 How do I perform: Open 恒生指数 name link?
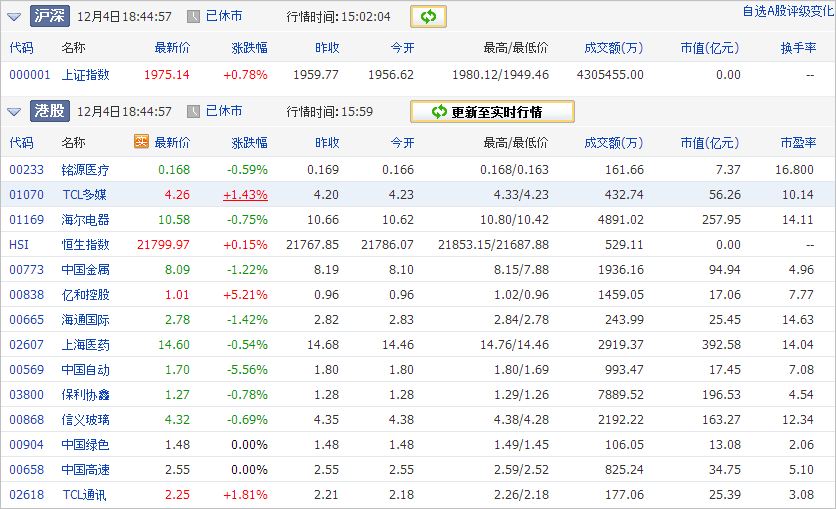(x=85, y=245)
